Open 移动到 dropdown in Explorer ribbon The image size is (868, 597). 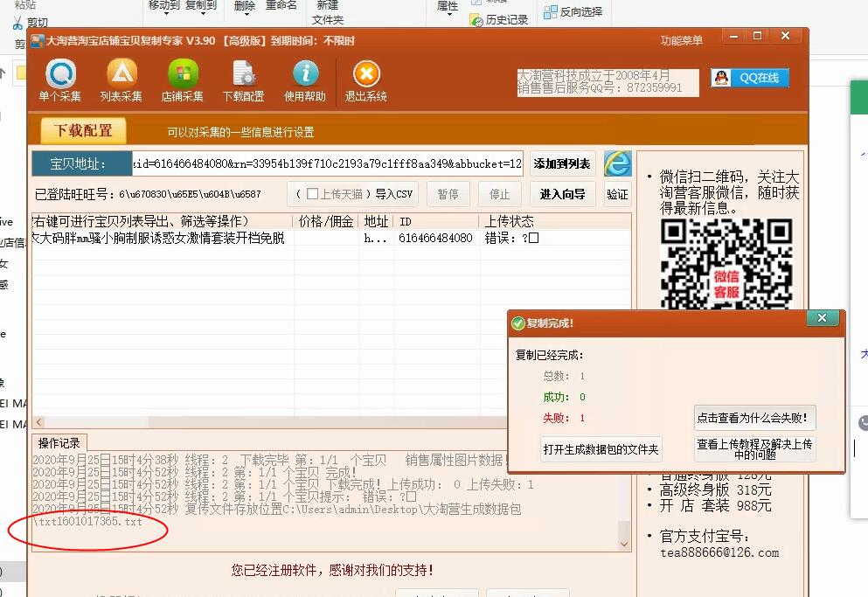164,7
